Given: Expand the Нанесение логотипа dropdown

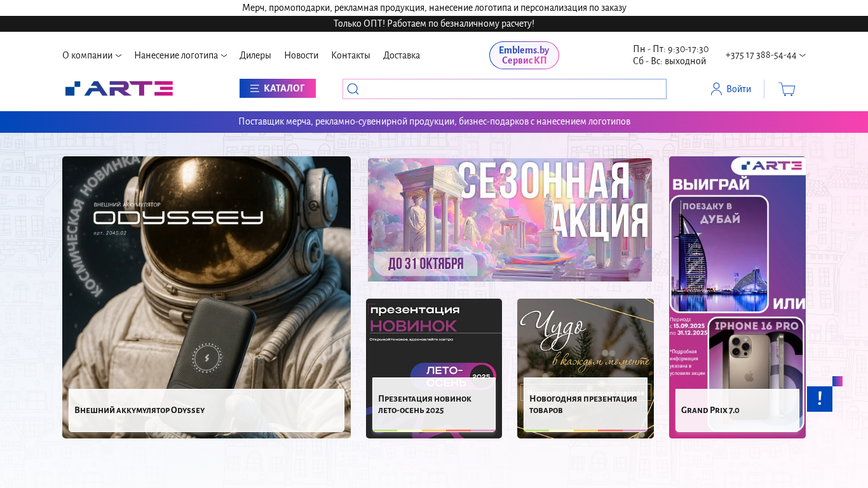Looking at the screenshot, I should click(180, 55).
